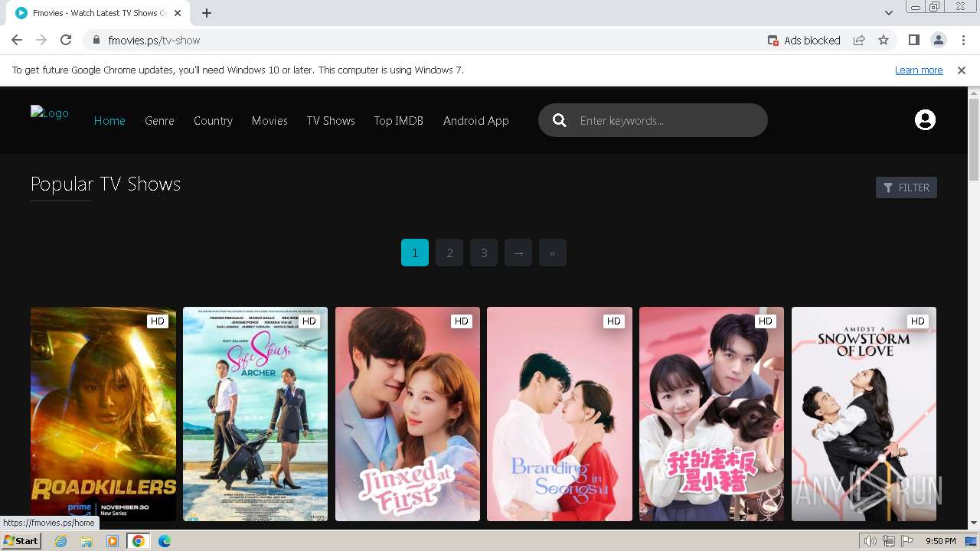Screen dimensions: 980x551
Task: Open the Learn more link
Action: [919, 70]
